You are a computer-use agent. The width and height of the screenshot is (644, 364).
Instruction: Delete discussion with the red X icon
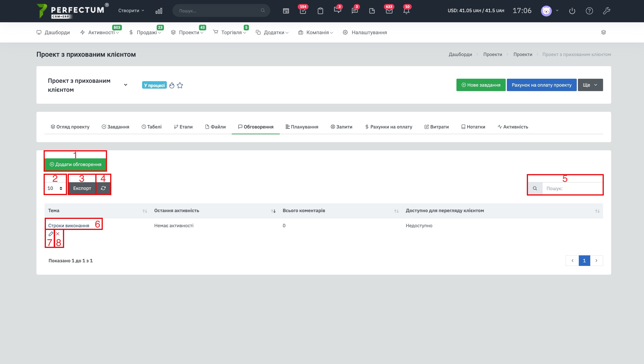(x=58, y=234)
